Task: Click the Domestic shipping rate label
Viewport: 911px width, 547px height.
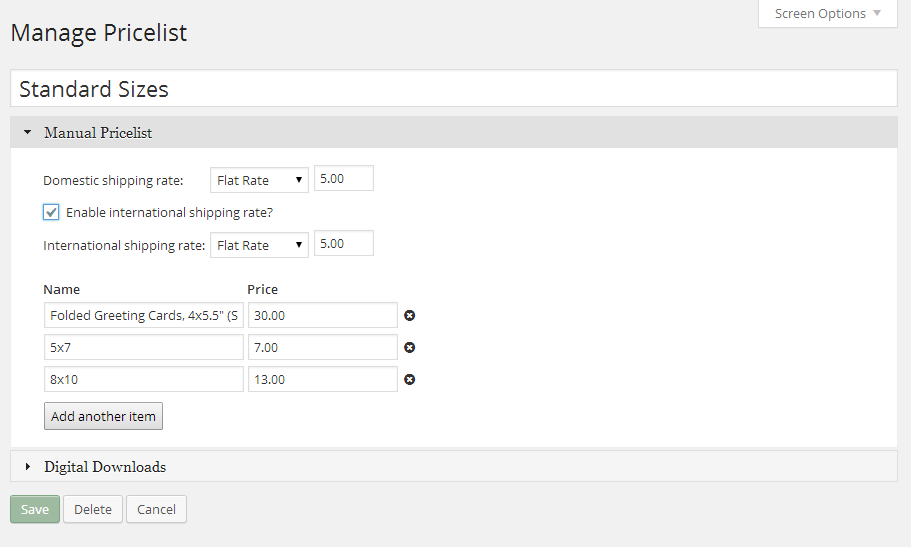Action: pyautogui.click(x=113, y=181)
